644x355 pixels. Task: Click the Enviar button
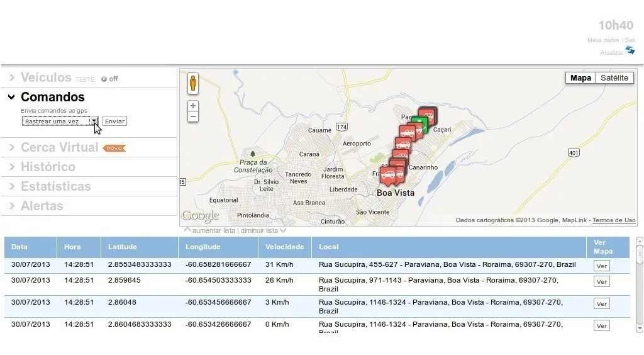point(114,121)
